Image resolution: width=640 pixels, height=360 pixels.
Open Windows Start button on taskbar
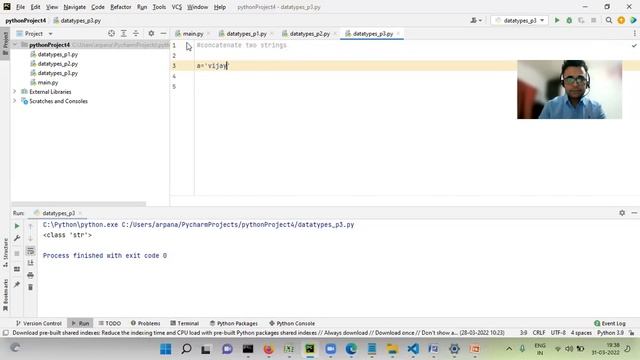coord(166,349)
